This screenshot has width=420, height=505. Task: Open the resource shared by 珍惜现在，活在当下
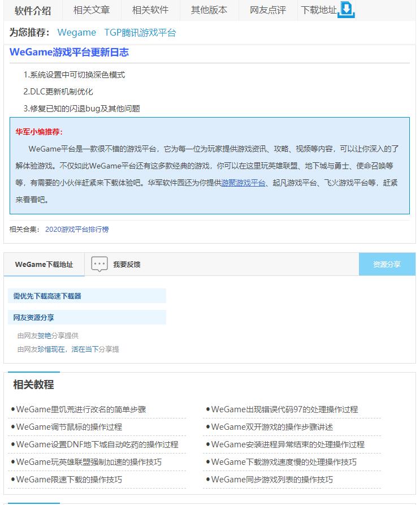[x=68, y=349]
